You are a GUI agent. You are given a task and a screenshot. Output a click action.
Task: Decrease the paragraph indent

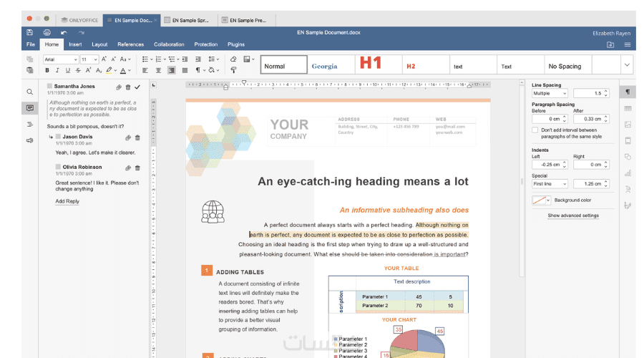(x=185, y=59)
